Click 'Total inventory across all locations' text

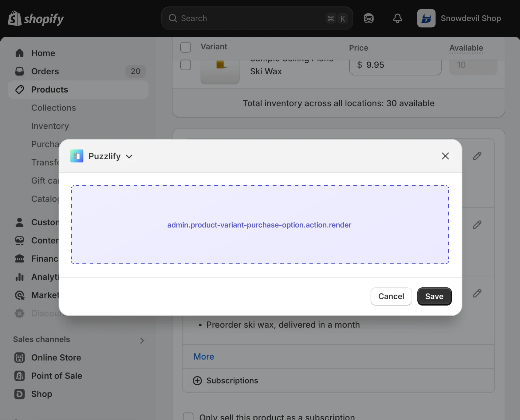[338, 103]
